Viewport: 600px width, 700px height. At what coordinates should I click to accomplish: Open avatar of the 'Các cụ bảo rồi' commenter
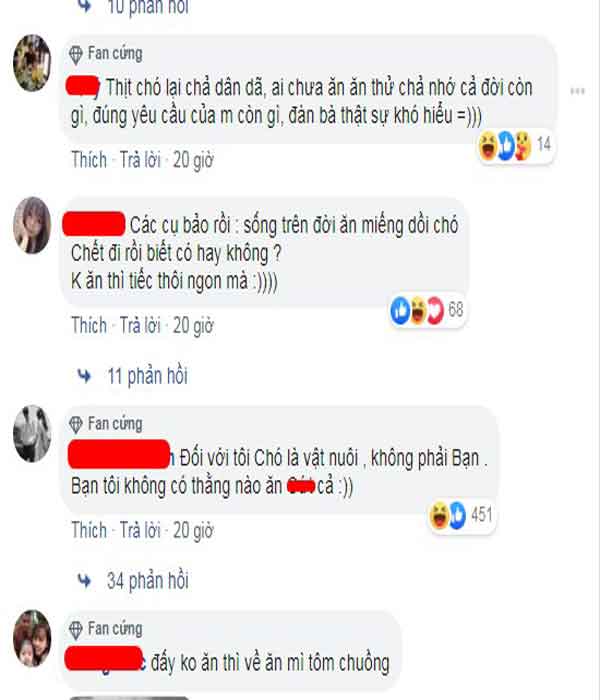[x=32, y=225]
